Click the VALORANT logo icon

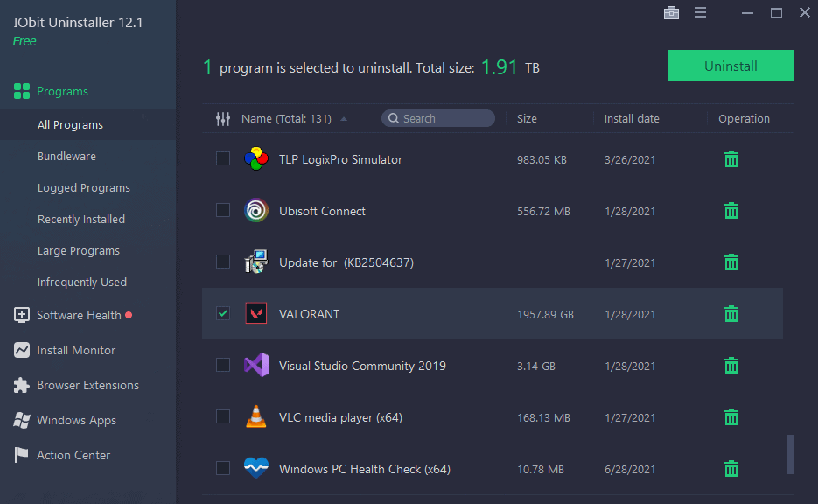point(256,313)
